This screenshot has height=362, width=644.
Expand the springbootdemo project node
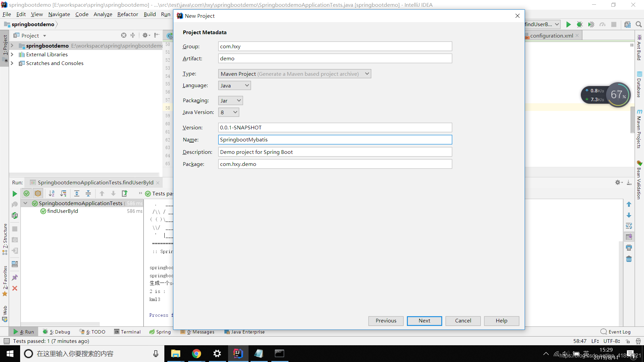click(12, 46)
